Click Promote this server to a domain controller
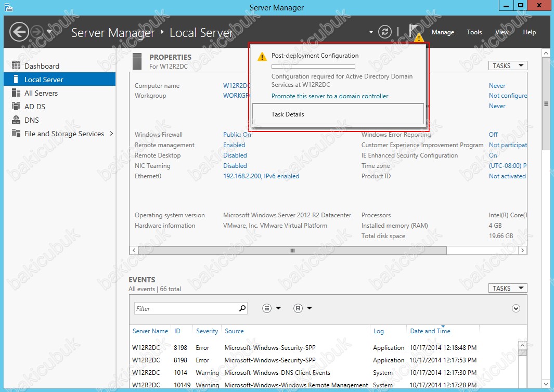The width and height of the screenshot is (554, 392). click(330, 96)
